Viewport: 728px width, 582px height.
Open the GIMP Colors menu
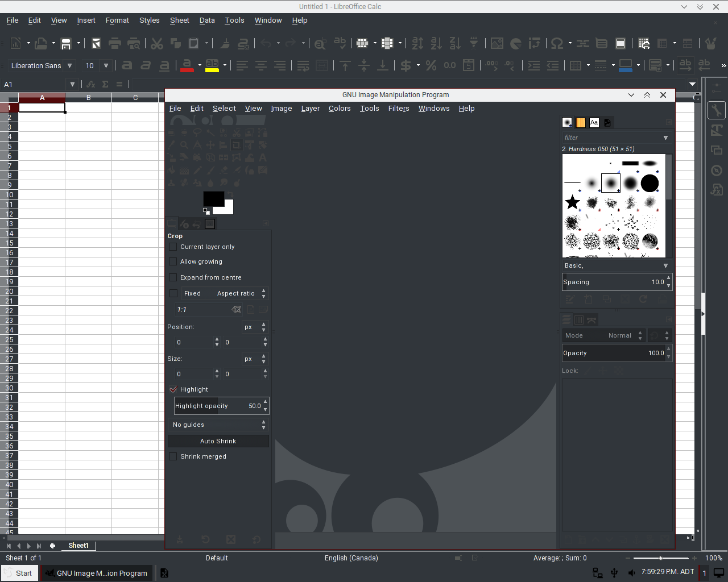click(340, 109)
